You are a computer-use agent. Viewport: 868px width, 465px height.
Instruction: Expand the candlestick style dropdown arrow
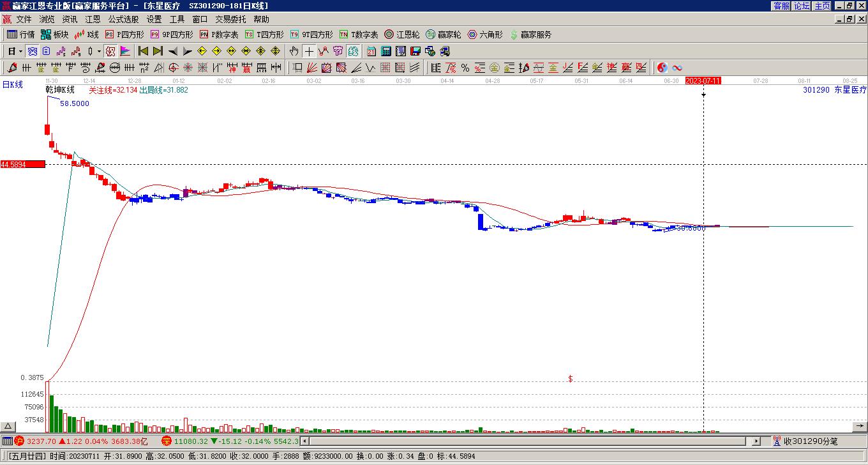point(99,51)
